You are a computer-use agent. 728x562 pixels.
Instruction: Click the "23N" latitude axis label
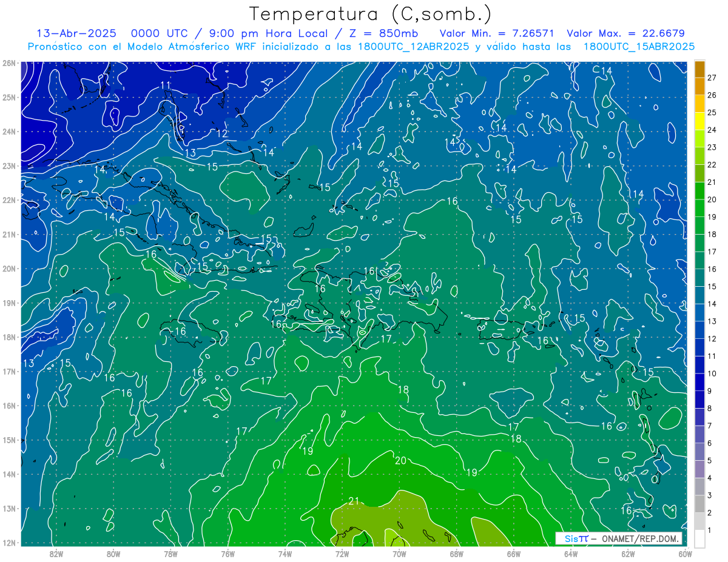click(9, 166)
